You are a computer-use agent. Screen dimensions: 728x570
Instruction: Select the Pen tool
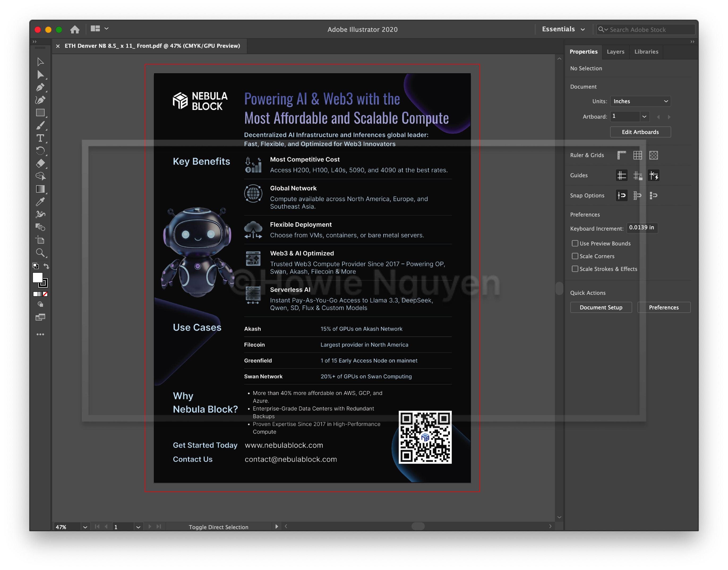tap(40, 87)
